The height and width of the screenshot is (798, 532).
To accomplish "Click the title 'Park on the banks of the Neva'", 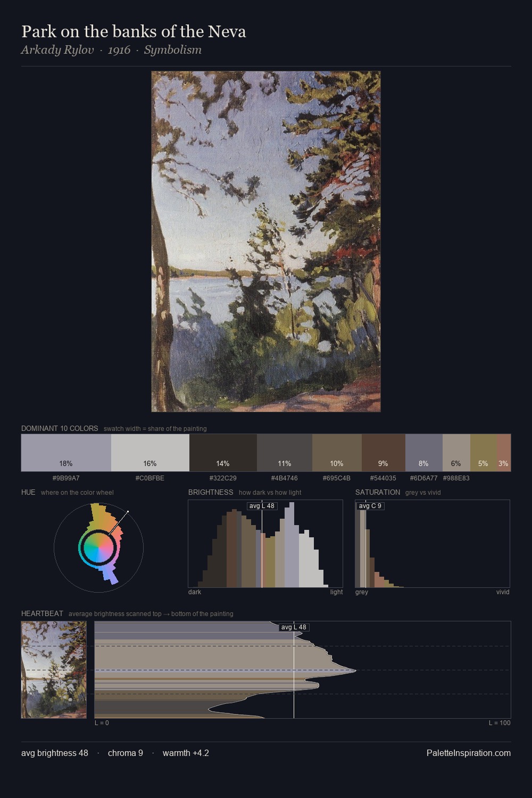I will pos(134,31).
